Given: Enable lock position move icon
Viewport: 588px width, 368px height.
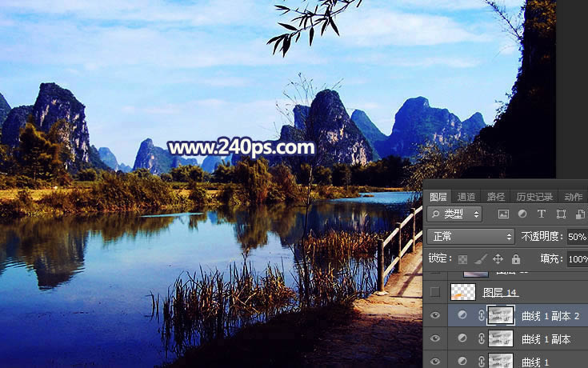Looking at the screenshot, I should [x=498, y=259].
